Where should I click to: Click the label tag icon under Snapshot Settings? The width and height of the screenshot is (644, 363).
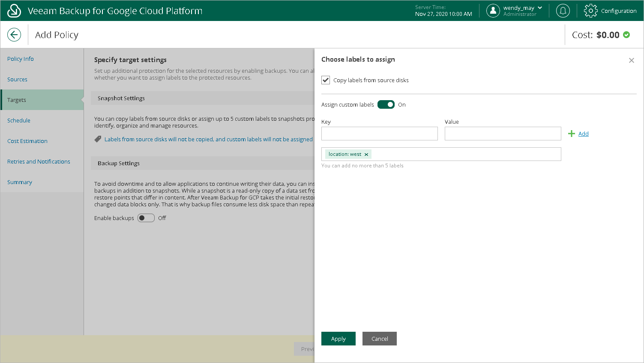click(x=98, y=139)
